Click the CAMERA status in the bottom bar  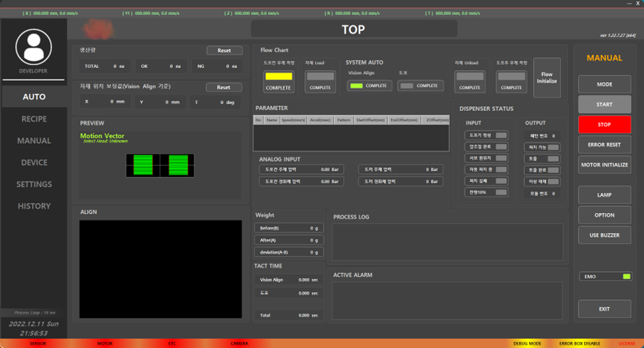(x=239, y=343)
